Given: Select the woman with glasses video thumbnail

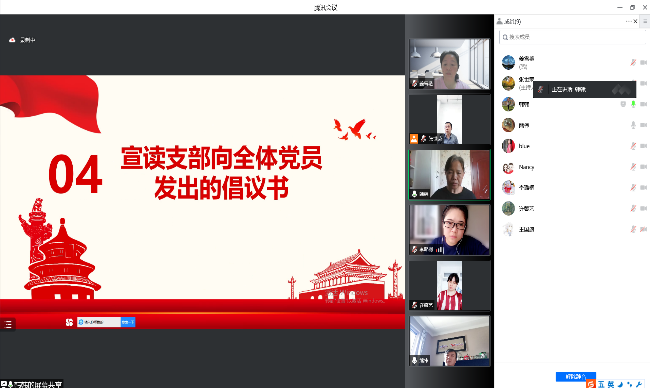Looking at the screenshot, I should (449, 229).
